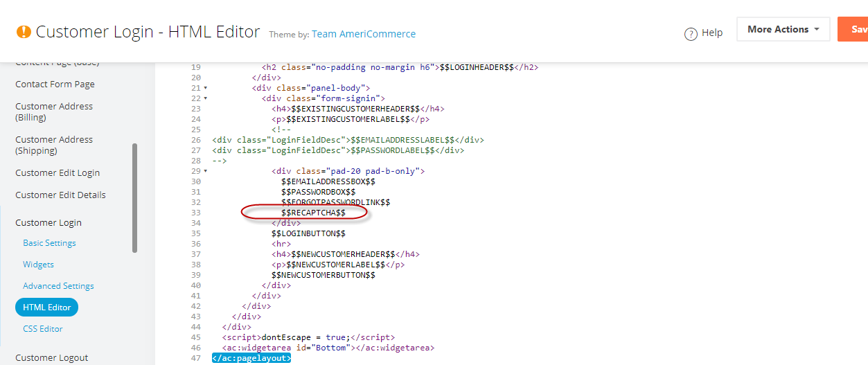Select Customer Logout in sidebar
The height and width of the screenshot is (365, 868).
point(52,357)
